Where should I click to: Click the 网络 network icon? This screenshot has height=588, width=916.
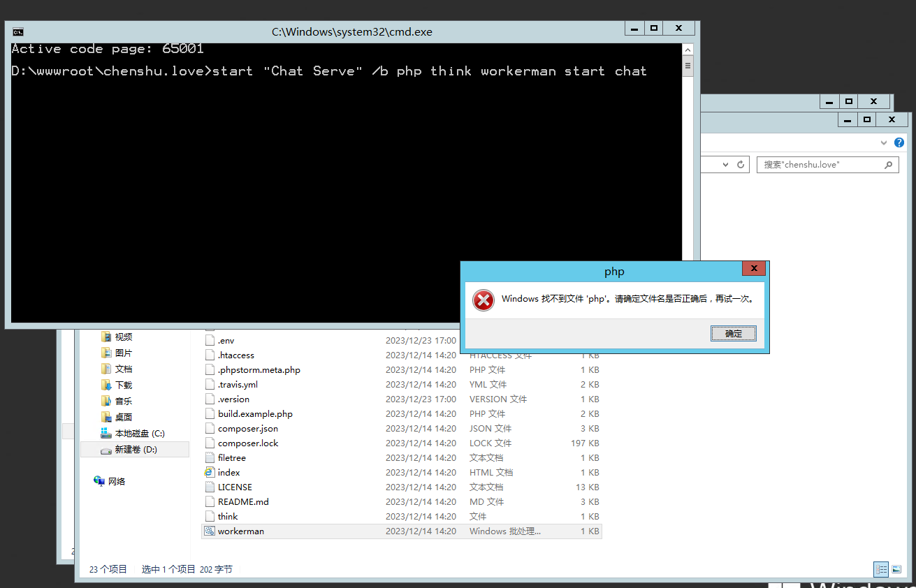coord(99,481)
